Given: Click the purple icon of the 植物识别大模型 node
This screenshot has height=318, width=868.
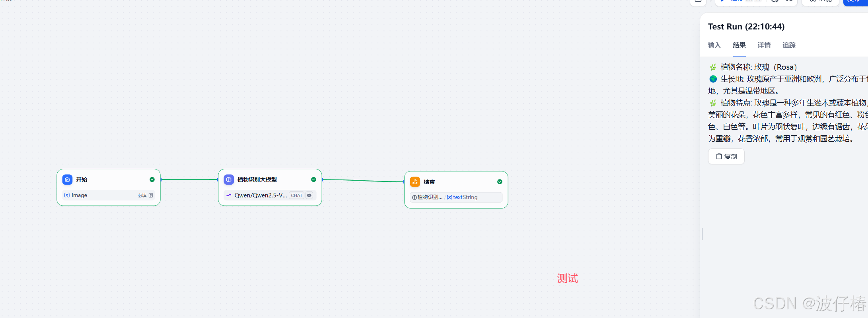Looking at the screenshot, I should tap(229, 179).
